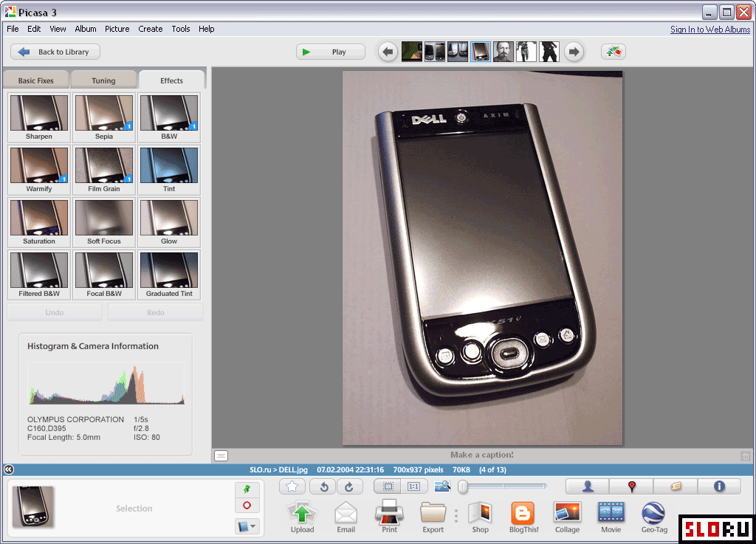Apply the Focal B&W effect
Screen dimensions: 756x544
[x=103, y=275]
